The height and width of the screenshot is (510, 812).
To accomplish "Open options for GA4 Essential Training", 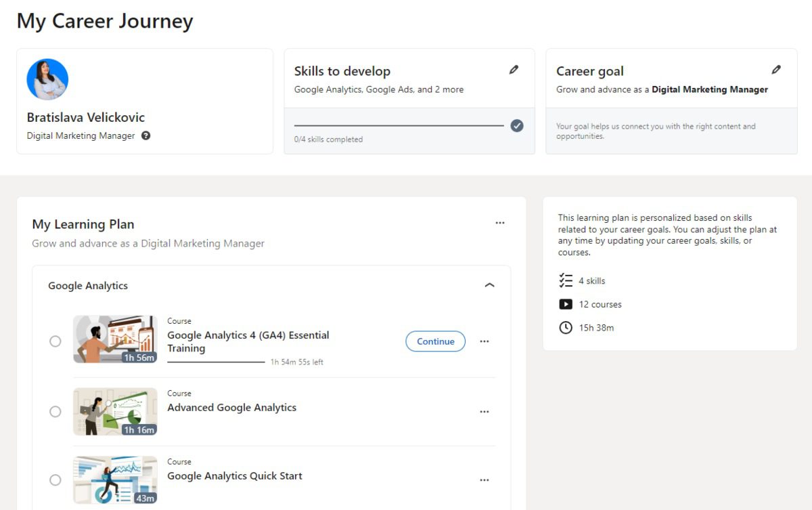I will [x=484, y=341].
